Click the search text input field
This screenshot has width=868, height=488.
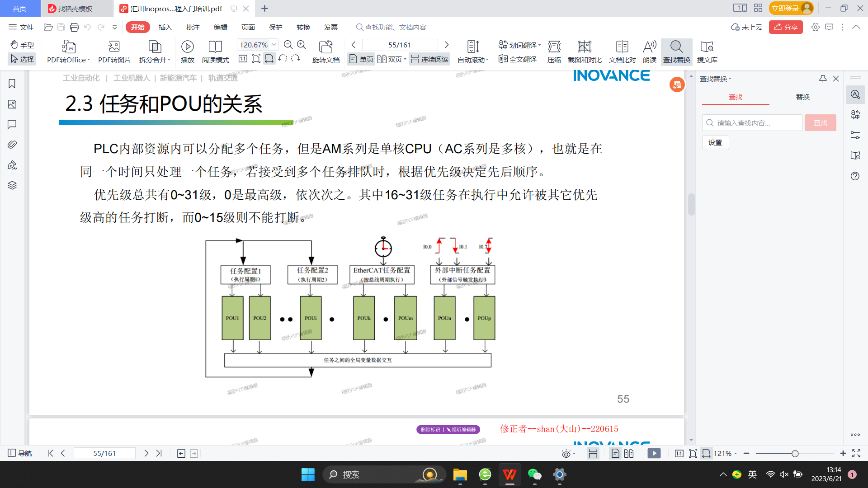coord(752,123)
